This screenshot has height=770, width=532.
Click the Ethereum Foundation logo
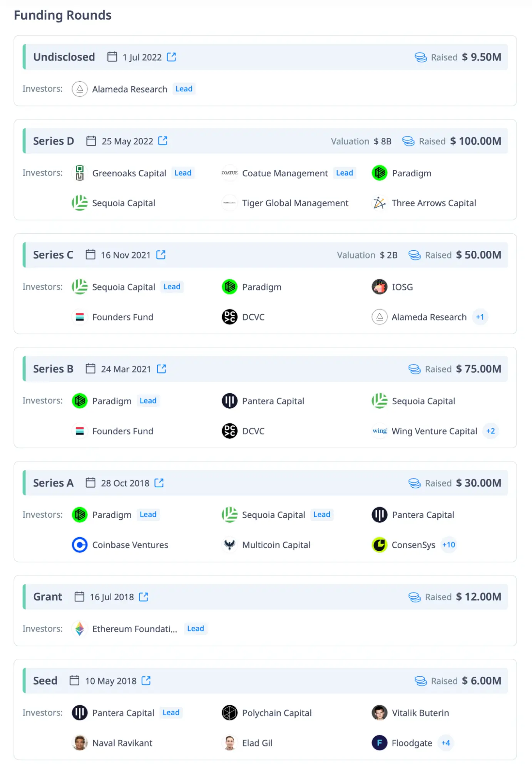(80, 629)
